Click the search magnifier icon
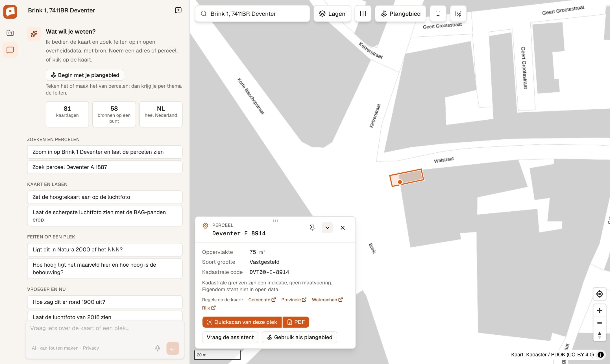This screenshot has height=364, width=610. [204, 14]
